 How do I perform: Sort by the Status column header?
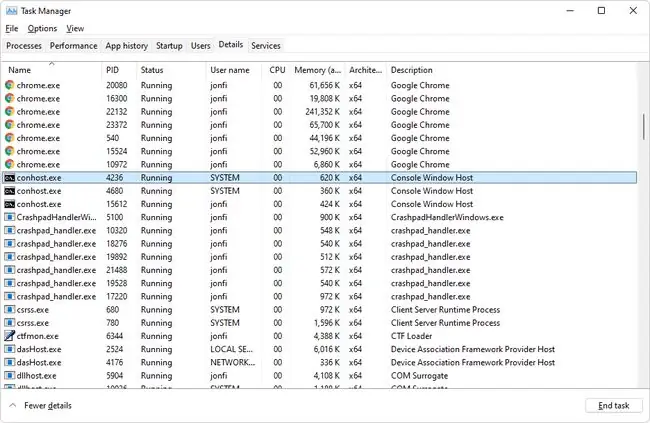[x=171, y=70]
